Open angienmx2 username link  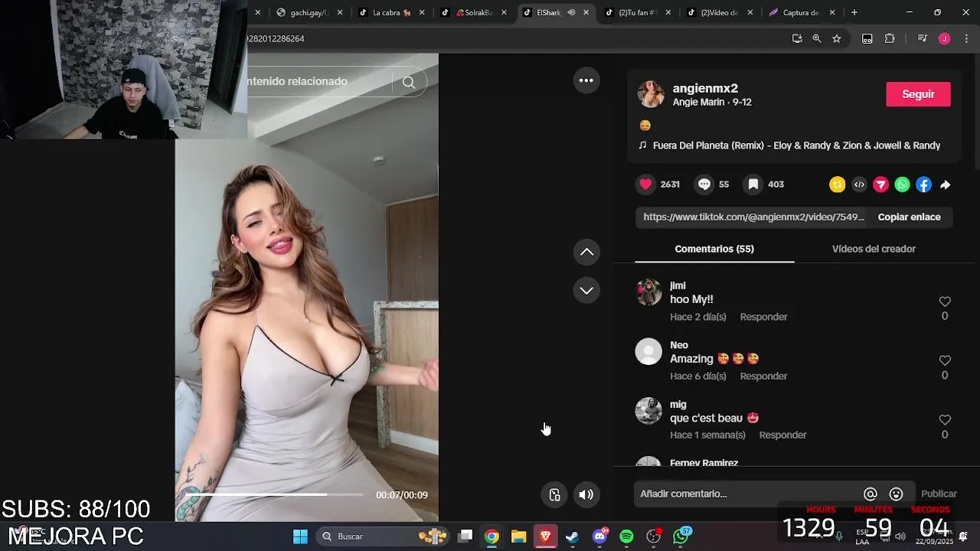click(705, 89)
